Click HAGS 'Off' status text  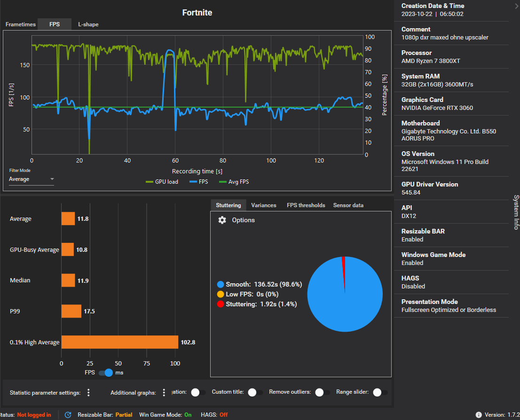coord(223,415)
